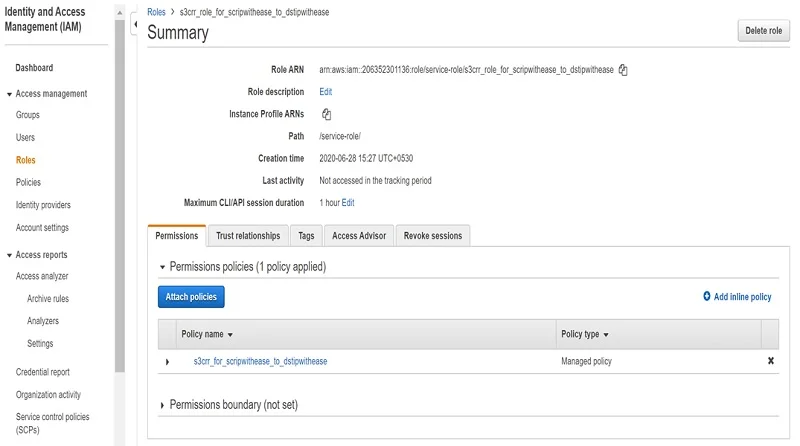Click the plus icon for inline policy
800x446 pixels.
(x=707, y=297)
